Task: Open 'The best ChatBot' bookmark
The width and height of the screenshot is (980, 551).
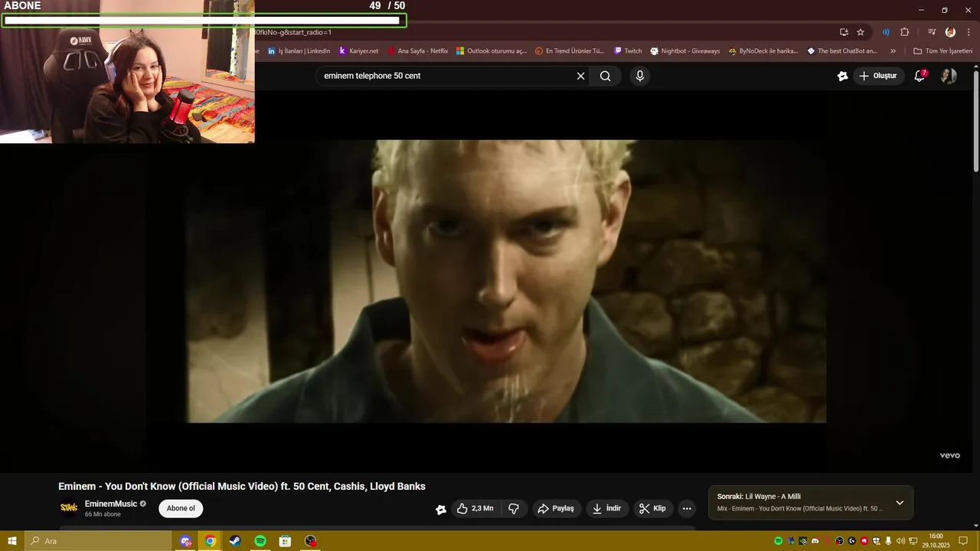Action: [x=842, y=51]
